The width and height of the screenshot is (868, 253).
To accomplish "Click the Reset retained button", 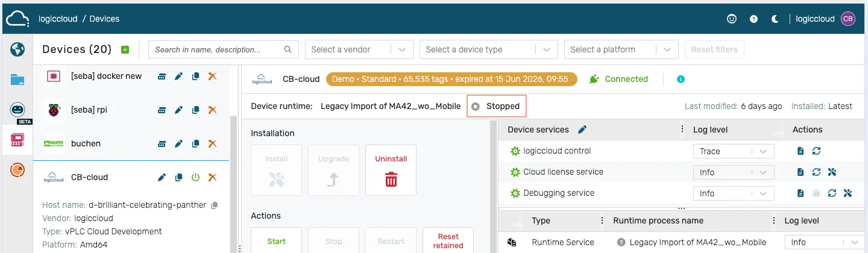I will coord(448,240).
